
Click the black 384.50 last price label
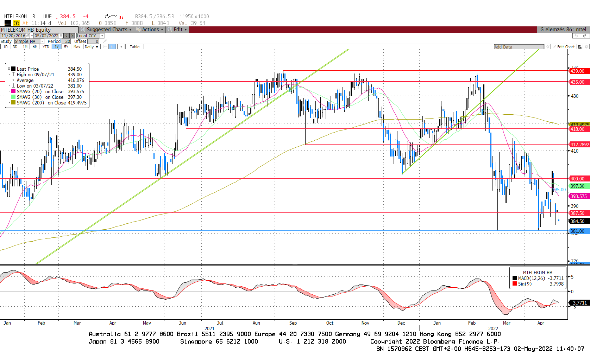point(579,221)
